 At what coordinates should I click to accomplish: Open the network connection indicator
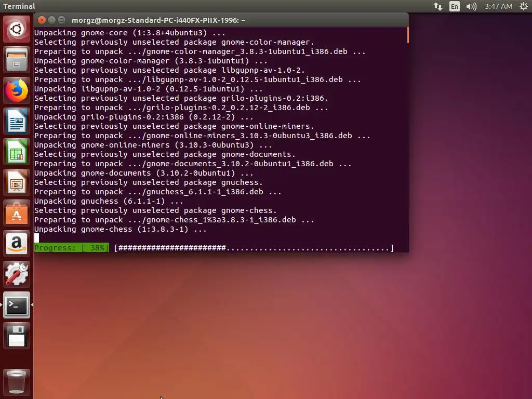click(x=437, y=6)
